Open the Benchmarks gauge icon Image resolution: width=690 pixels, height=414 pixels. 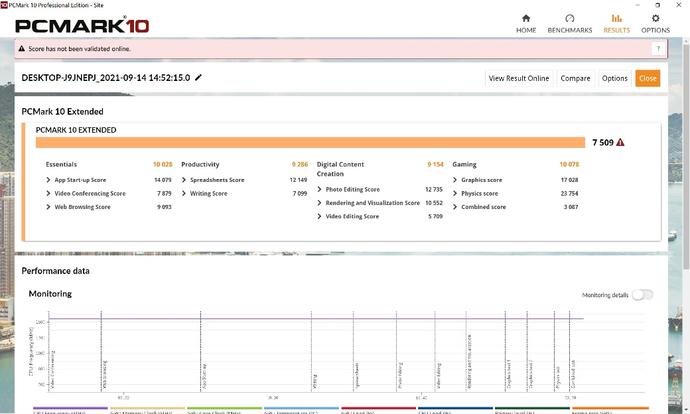[x=569, y=18]
